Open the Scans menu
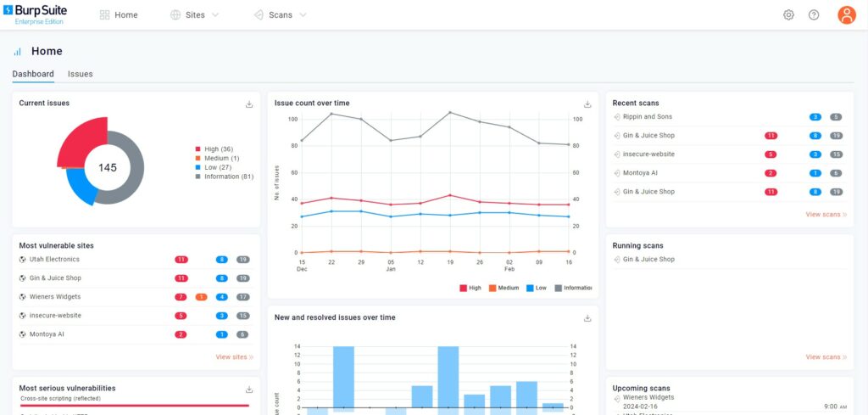 tap(280, 15)
